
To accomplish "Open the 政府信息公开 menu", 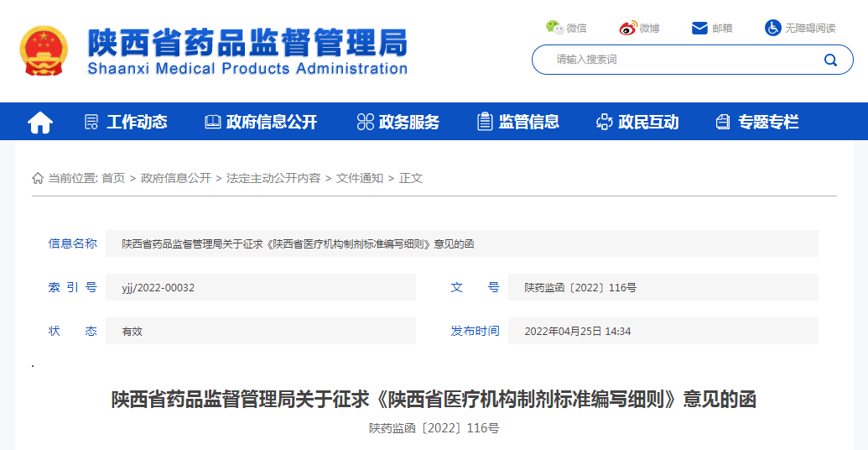I will [x=271, y=122].
